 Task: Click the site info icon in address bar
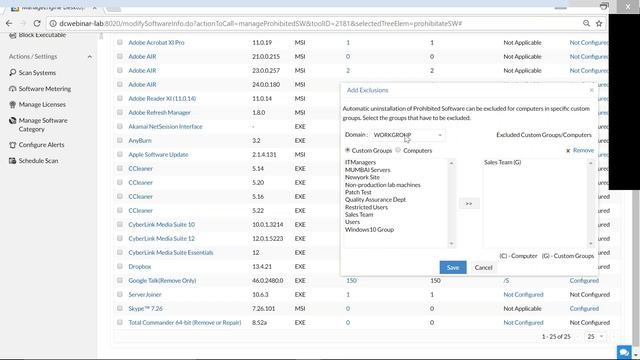53,24
